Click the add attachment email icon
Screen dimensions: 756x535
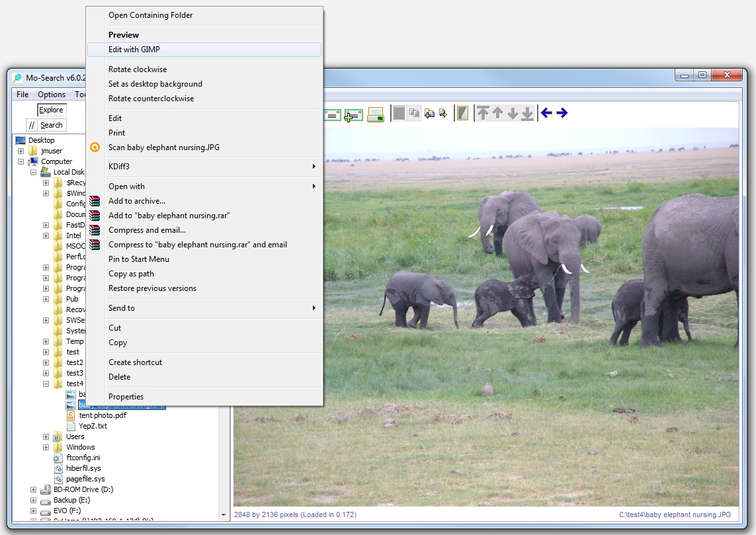click(x=353, y=114)
